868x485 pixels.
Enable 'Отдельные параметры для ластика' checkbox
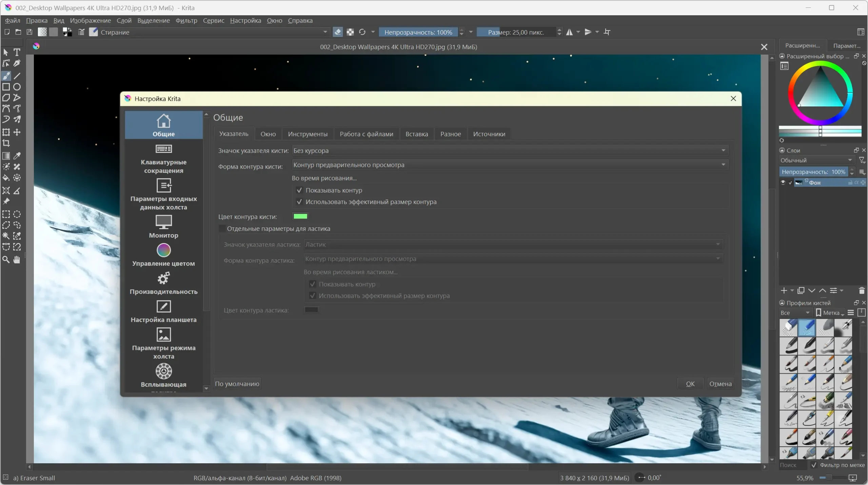click(x=222, y=229)
